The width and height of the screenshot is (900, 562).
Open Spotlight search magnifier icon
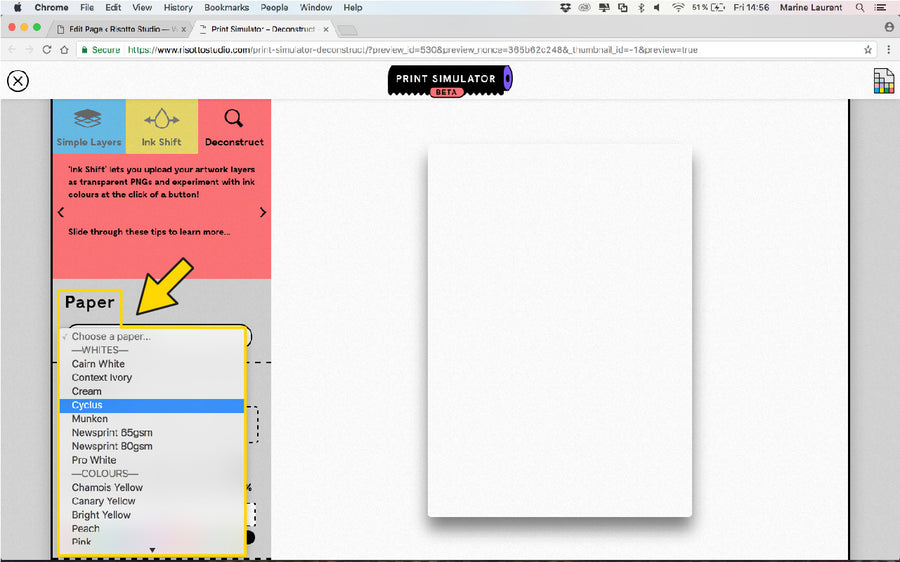point(860,7)
